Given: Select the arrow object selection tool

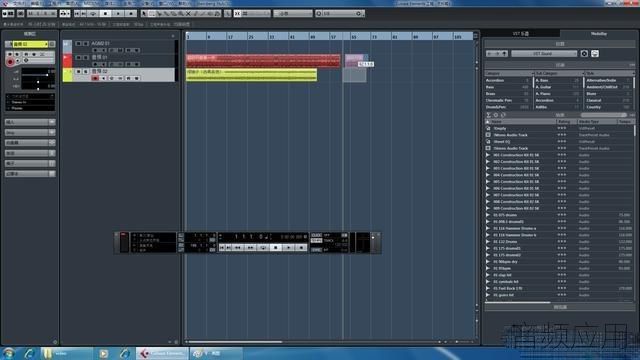Looking at the screenshot, I should pyautogui.click(x=144, y=13).
